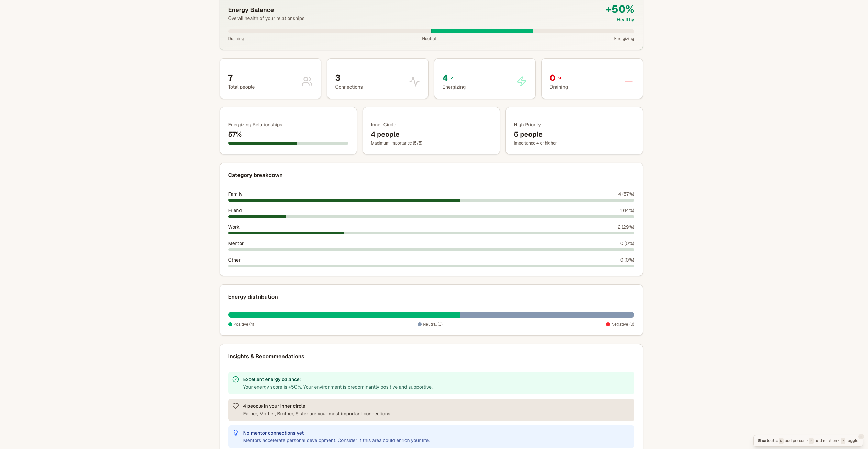Close the Shortcuts hint popup
868x449 pixels.
(861, 437)
